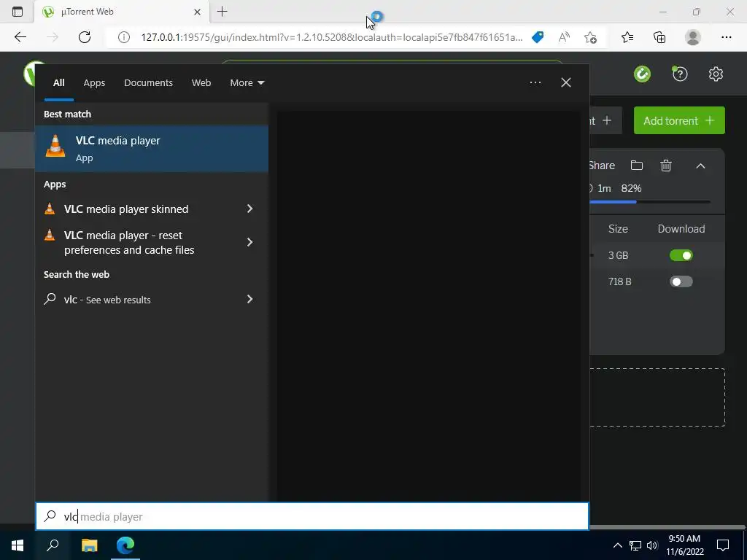Click the µTorrent green magnet-link icon

point(642,74)
